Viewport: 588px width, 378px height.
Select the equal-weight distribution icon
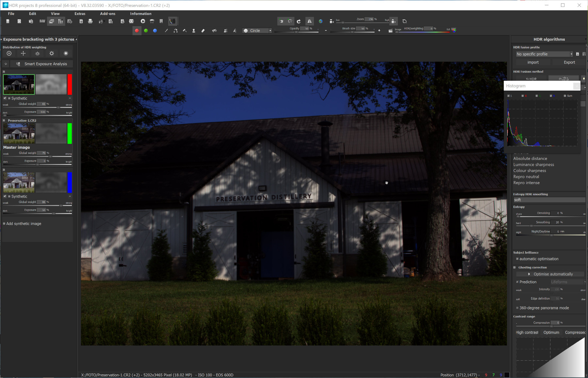click(9, 53)
